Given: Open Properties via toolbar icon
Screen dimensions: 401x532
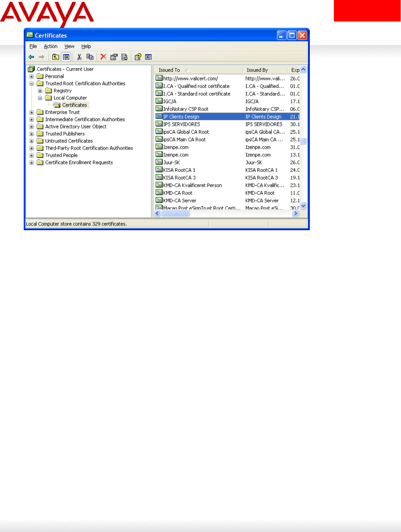Looking at the screenshot, I should coord(114,57).
